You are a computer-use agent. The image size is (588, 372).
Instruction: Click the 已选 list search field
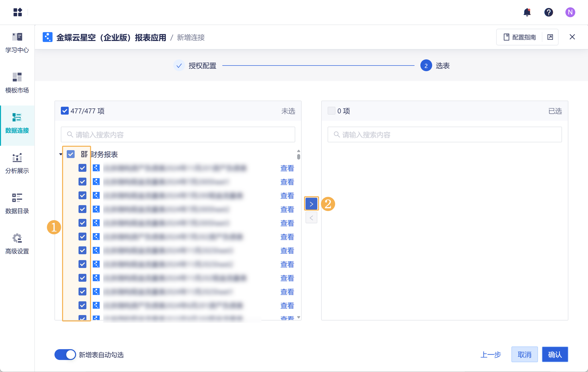[445, 134]
